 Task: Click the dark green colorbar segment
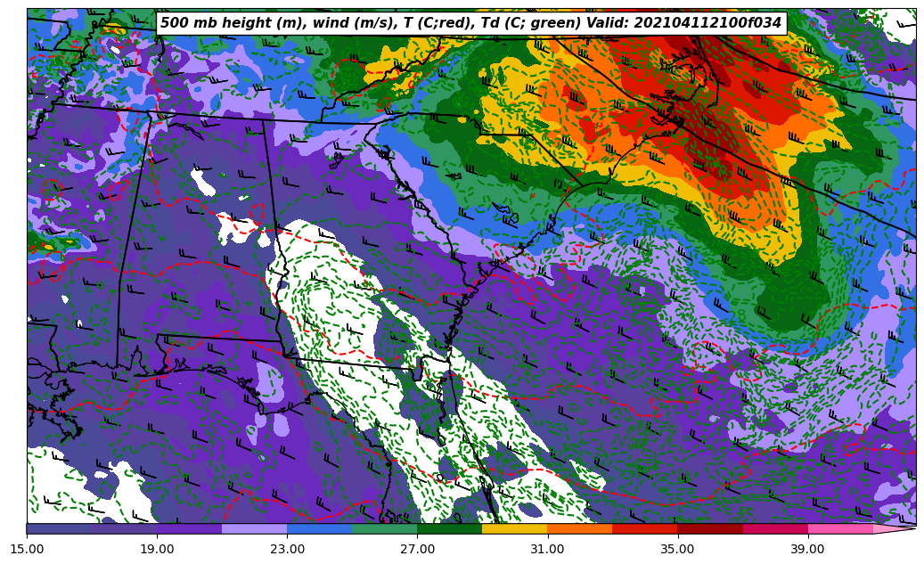coord(449,528)
